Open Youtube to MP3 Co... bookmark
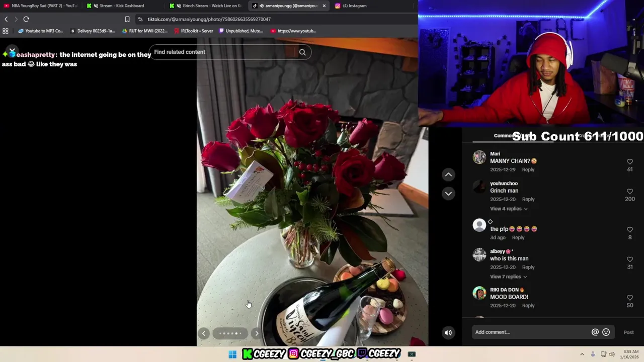 (x=41, y=31)
